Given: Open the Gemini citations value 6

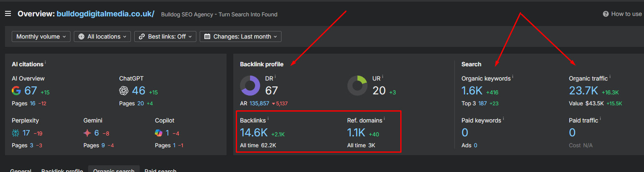Looking at the screenshot, I should (x=96, y=133).
